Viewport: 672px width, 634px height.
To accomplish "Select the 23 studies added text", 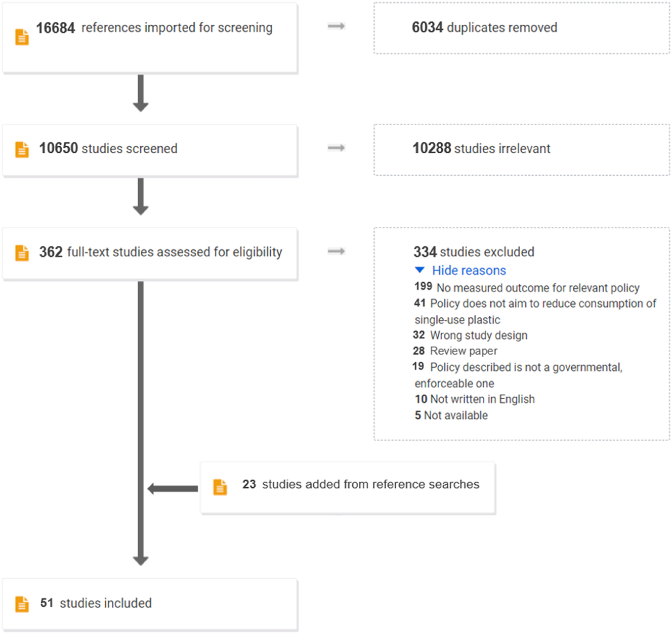I will [x=360, y=485].
